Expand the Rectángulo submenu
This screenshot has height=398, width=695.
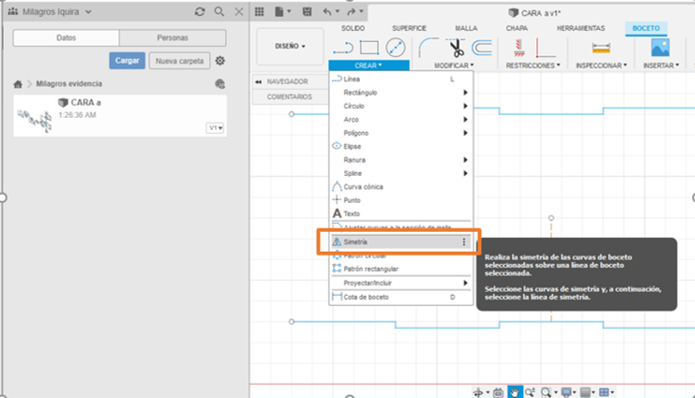(x=401, y=93)
